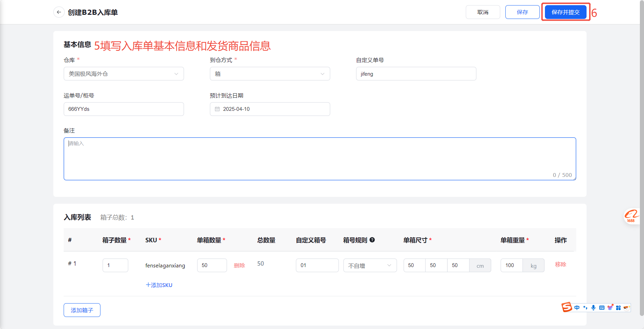This screenshot has height=329, width=644.
Task: Open the Sogou toolbox grid icon
Action: 618,308
